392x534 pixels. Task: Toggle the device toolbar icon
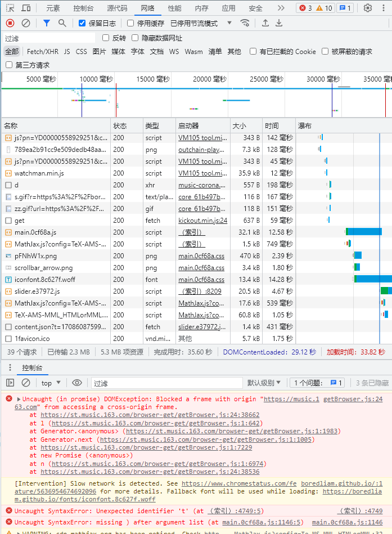click(x=26, y=8)
